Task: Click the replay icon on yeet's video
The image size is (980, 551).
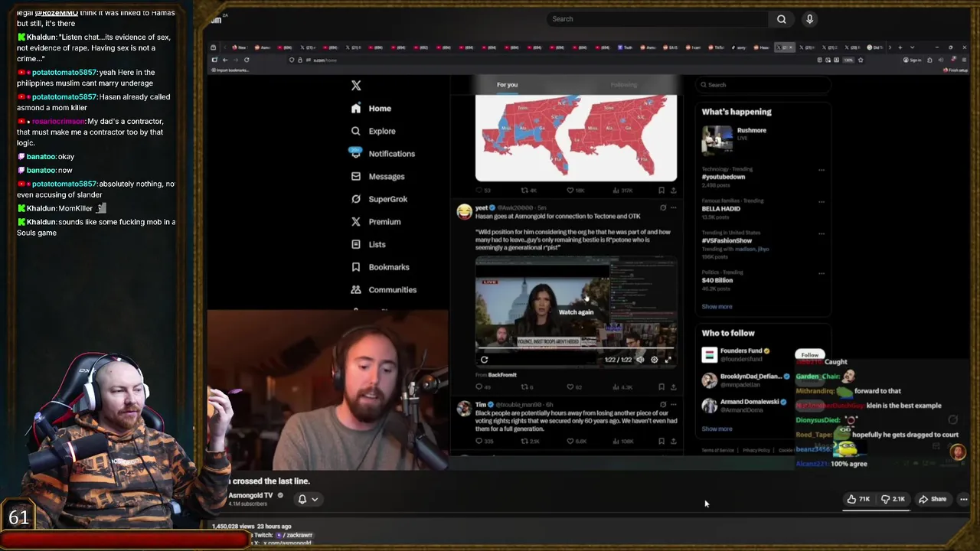Action: (484, 360)
